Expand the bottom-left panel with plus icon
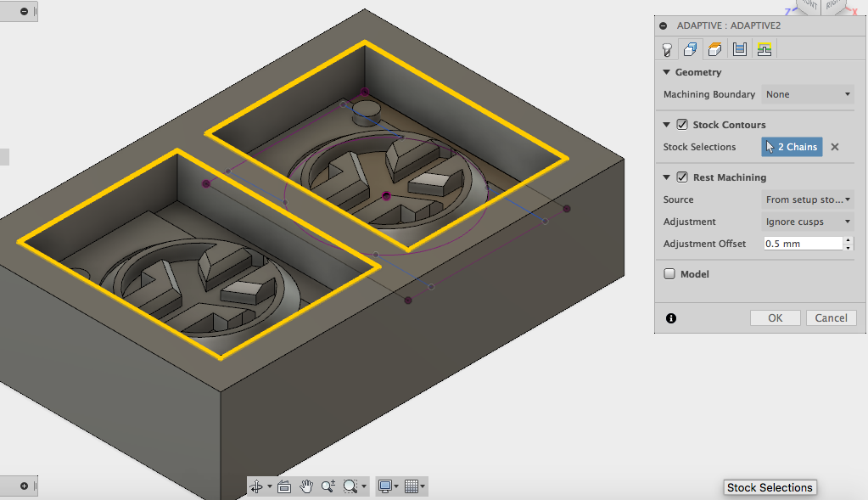The height and width of the screenshot is (500, 868). (24, 486)
